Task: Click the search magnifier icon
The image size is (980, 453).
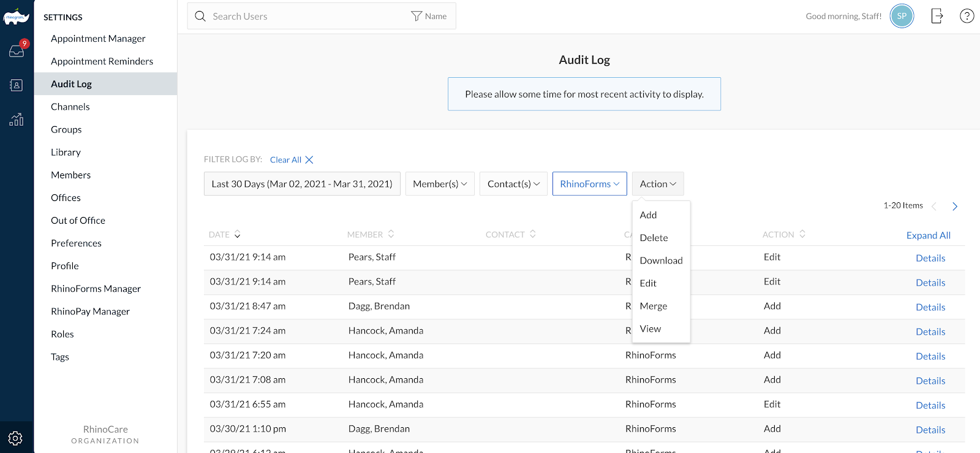Action: [x=200, y=16]
